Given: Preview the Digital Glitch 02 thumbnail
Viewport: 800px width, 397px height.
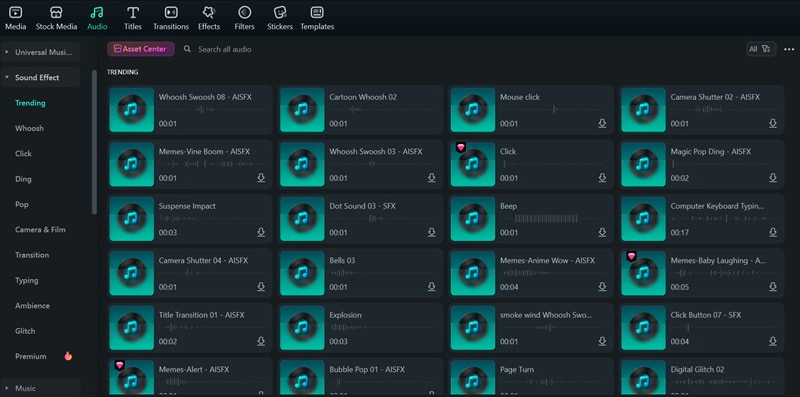Looking at the screenshot, I should 643,378.
